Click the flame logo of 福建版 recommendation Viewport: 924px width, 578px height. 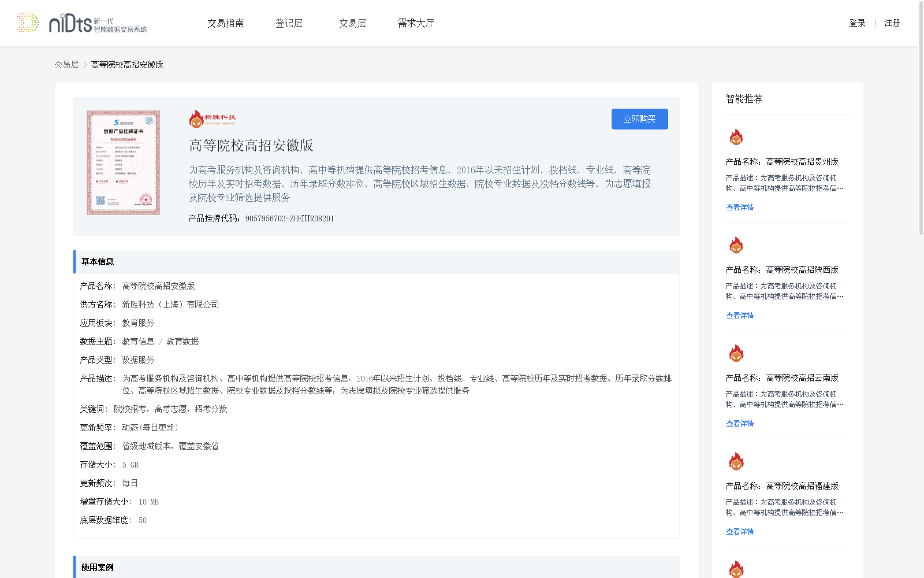point(736,462)
